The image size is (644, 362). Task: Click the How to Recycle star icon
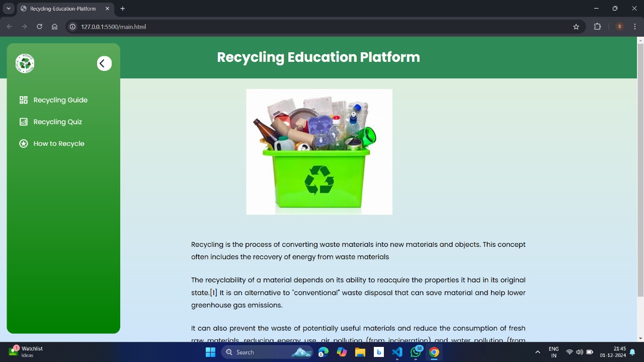(23, 143)
